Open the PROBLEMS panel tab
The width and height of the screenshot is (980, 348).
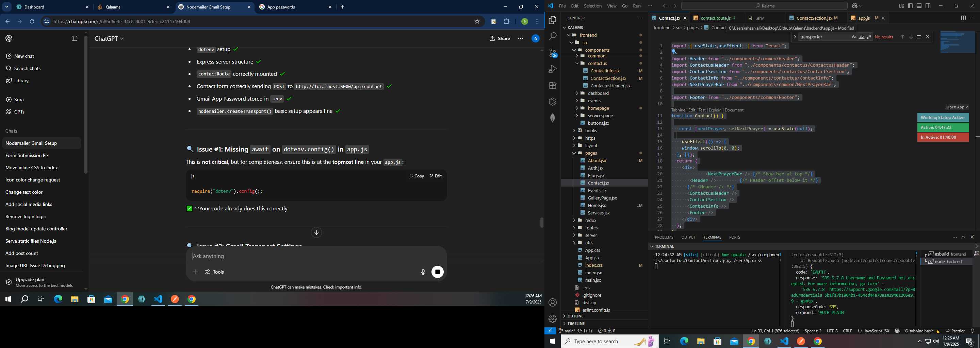pyautogui.click(x=664, y=237)
